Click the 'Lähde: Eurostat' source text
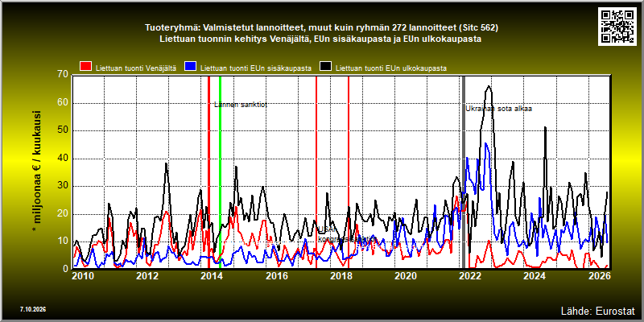644x322 pixels. (x=598, y=310)
